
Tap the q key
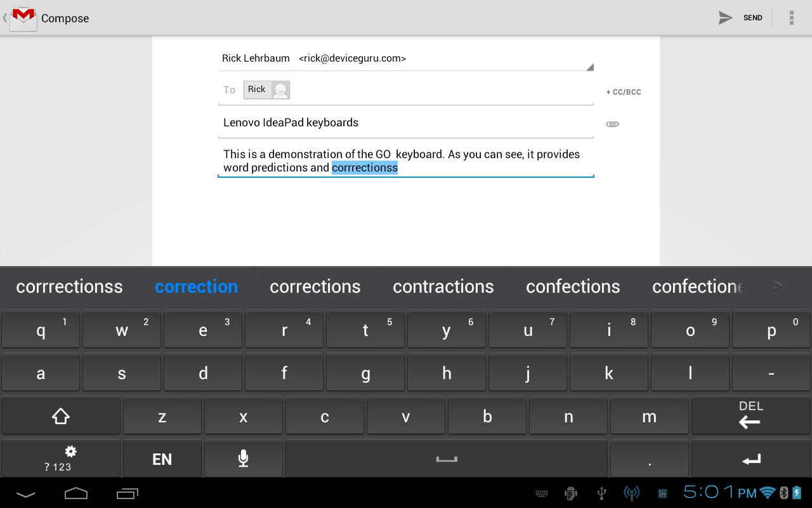41,329
